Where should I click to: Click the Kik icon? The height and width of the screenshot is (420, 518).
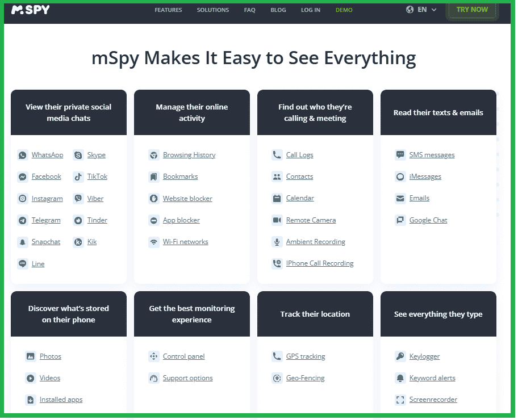click(x=78, y=242)
